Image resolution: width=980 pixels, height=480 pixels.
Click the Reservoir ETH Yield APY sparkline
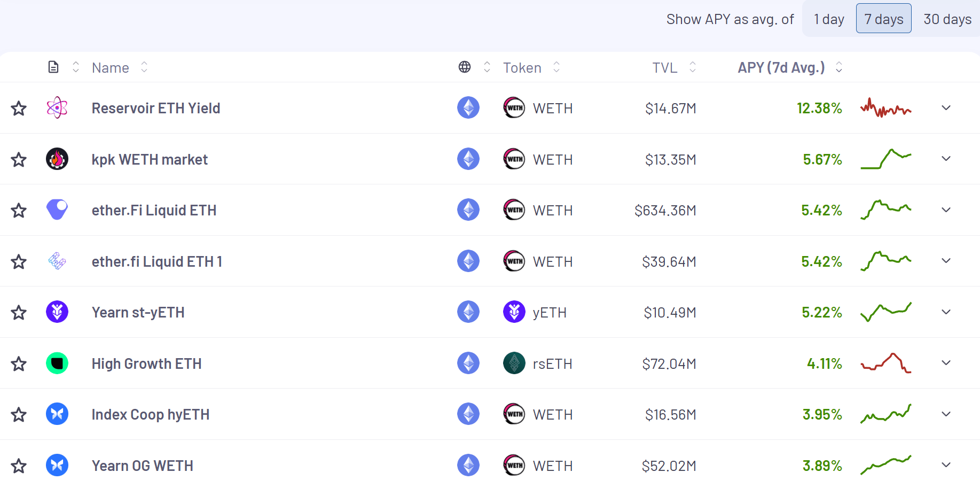point(885,109)
